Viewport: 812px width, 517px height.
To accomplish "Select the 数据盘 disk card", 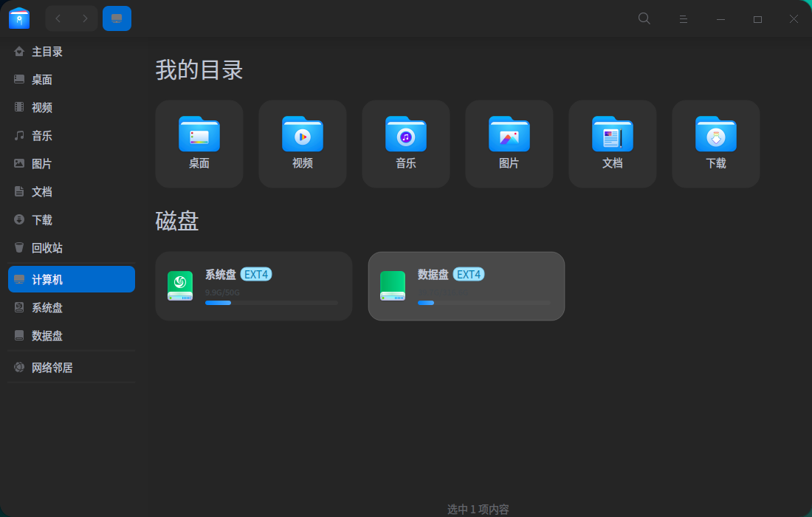I will tap(466, 286).
